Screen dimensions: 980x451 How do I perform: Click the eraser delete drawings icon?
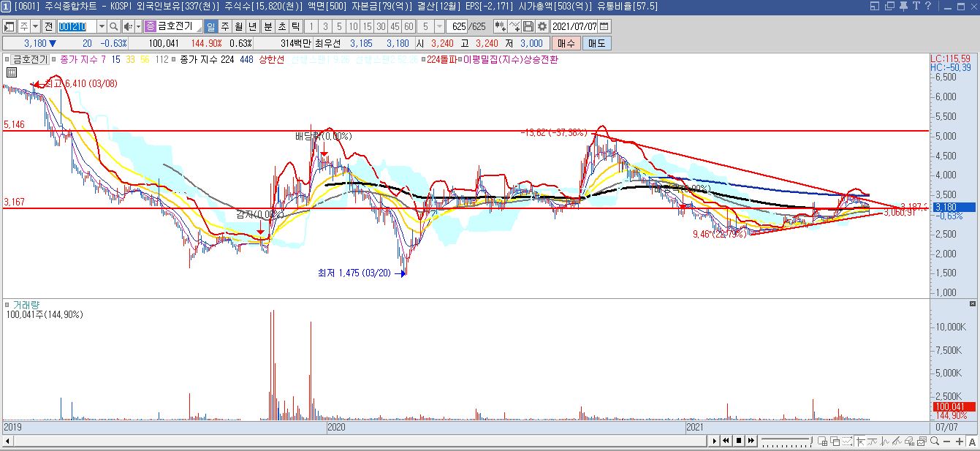[x=909, y=441]
